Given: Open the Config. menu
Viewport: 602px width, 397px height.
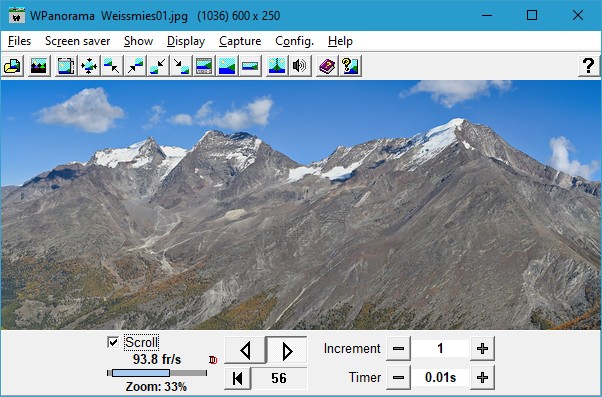Looking at the screenshot, I should tap(294, 41).
